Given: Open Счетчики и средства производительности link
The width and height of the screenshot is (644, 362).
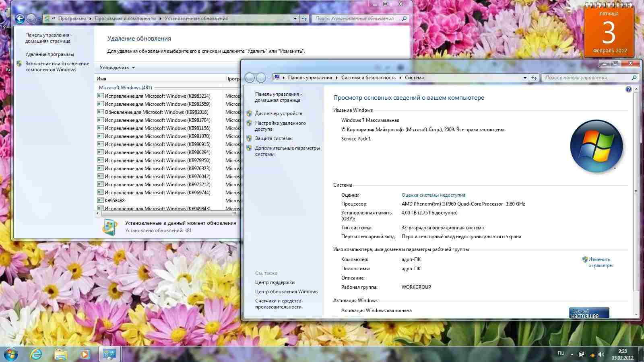Looking at the screenshot, I should [278, 304].
